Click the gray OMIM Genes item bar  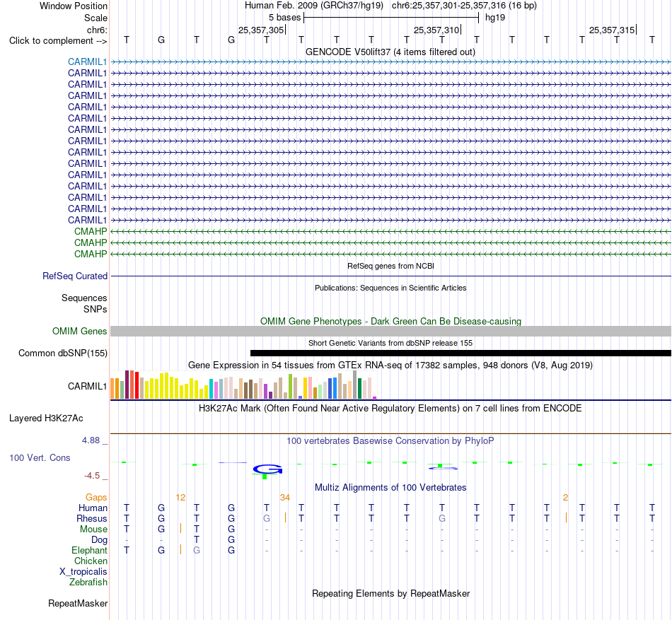tap(390, 331)
